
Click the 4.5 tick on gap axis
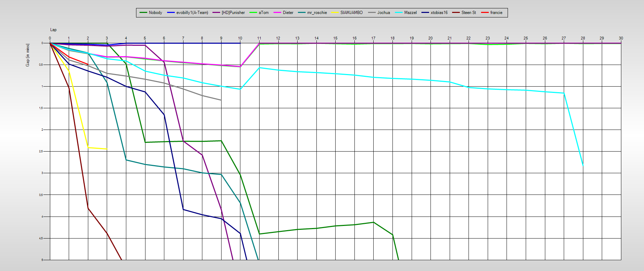[x=41, y=238]
